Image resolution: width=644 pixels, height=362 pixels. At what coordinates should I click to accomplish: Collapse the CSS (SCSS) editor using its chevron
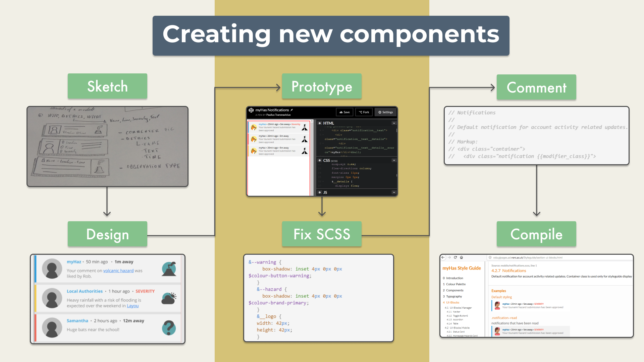(394, 160)
